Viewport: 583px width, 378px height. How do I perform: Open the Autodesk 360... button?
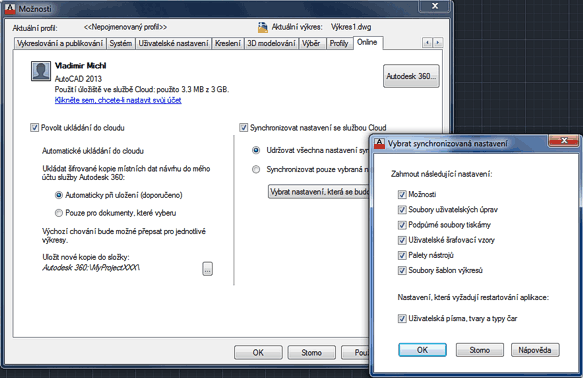pyautogui.click(x=411, y=76)
